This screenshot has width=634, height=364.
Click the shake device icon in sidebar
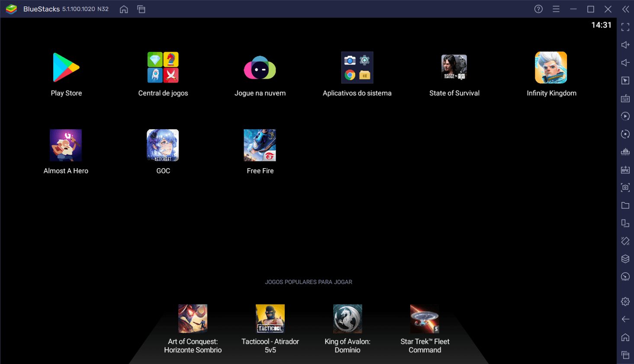pyautogui.click(x=625, y=241)
